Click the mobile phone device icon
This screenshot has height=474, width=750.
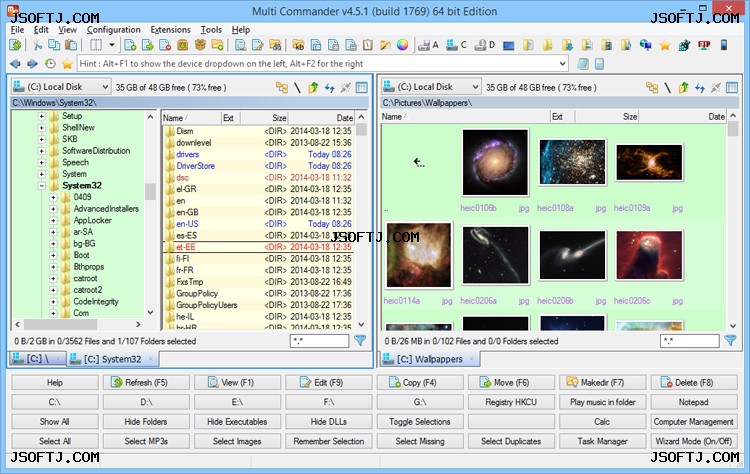coord(724,45)
